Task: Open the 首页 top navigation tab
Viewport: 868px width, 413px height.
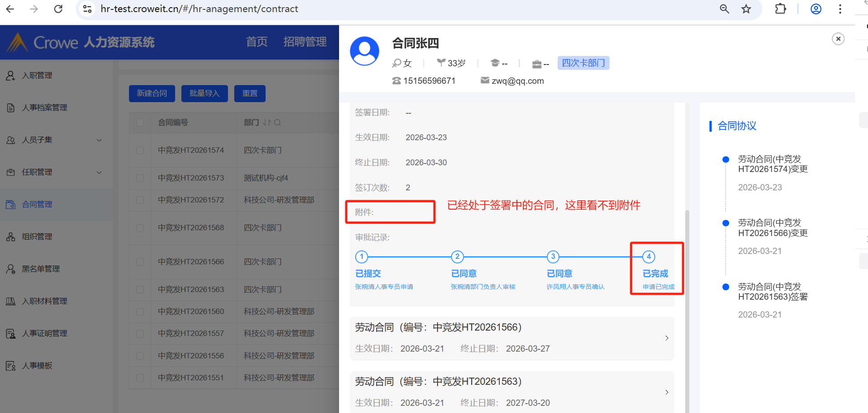Action: [x=257, y=42]
